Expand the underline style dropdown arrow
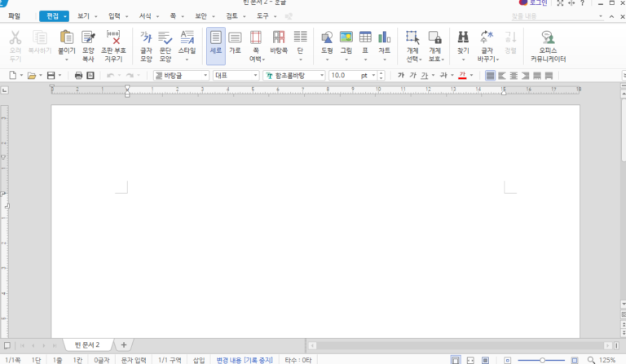This screenshot has width=626, height=364. click(x=433, y=76)
